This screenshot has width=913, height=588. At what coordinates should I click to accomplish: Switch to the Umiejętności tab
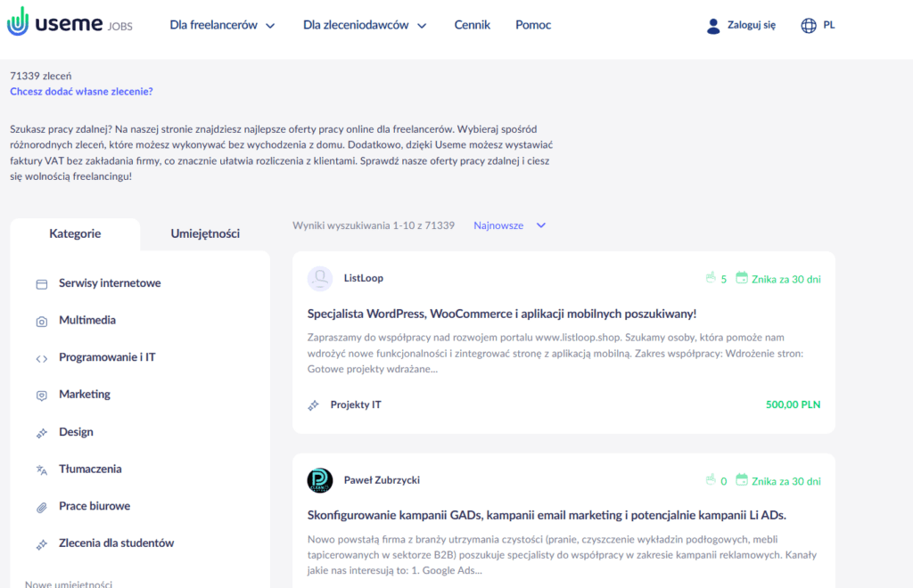(x=205, y=234)
